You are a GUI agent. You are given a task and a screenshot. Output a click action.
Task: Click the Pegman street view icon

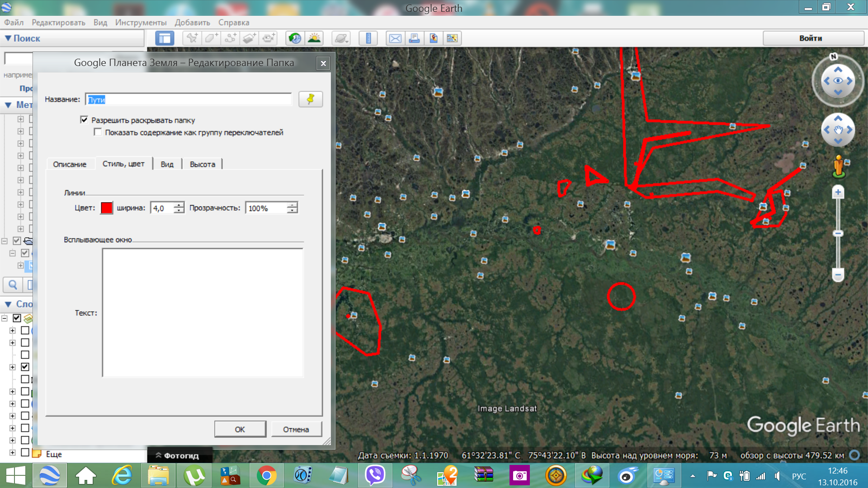point(839,166)
